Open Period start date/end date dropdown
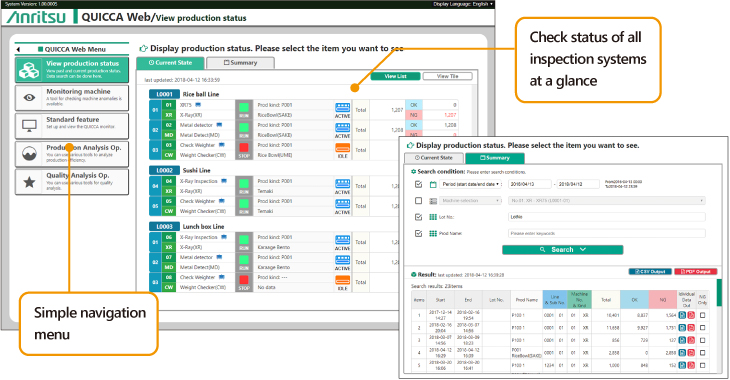This screenshot has width=730, height=380. click(x=471, y=184)
